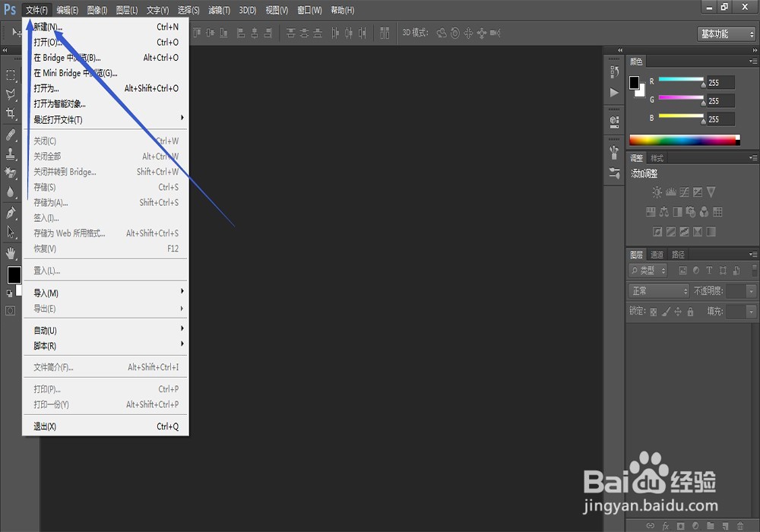Add a Photo Filter camera adjustment

tap(691, 212)
